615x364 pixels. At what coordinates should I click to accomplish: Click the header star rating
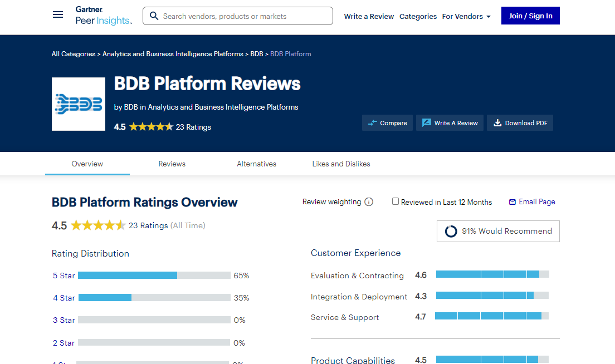point(151,126)
